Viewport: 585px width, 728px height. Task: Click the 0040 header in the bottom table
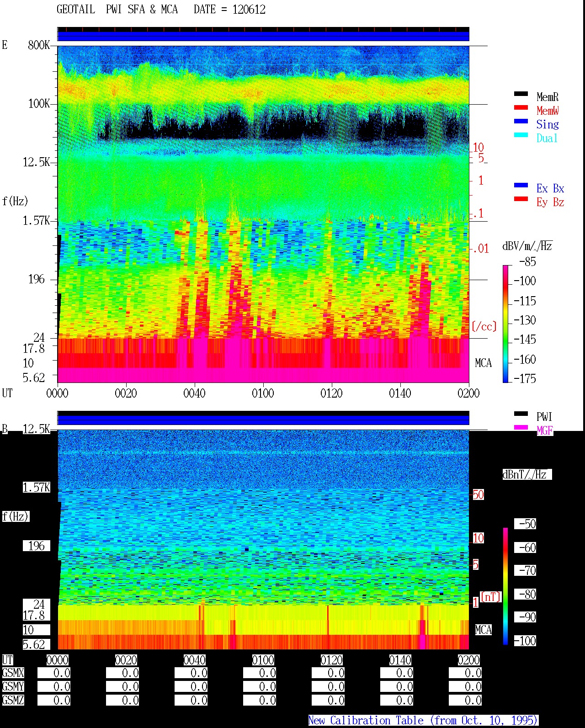(194, 660)
